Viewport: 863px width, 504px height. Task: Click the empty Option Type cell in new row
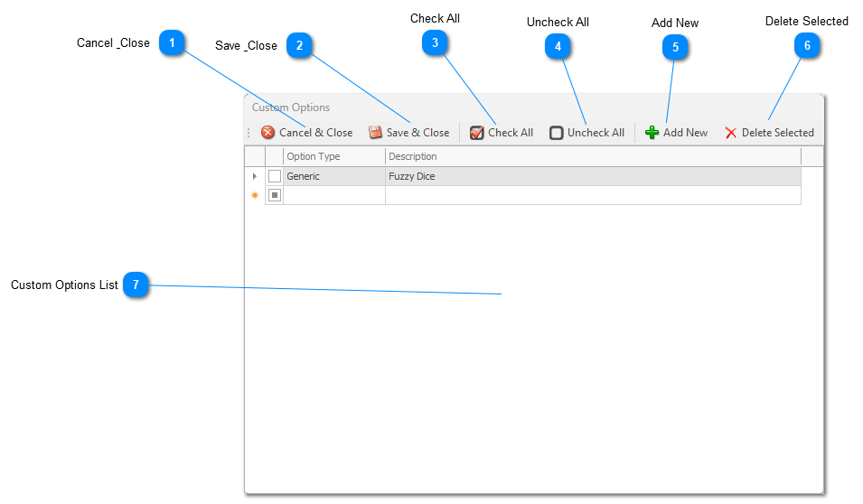[x=334, y=195]
